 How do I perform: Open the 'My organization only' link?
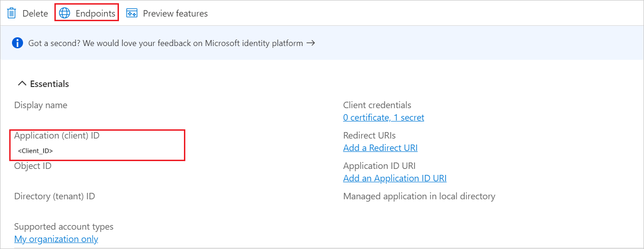[56, 239]
